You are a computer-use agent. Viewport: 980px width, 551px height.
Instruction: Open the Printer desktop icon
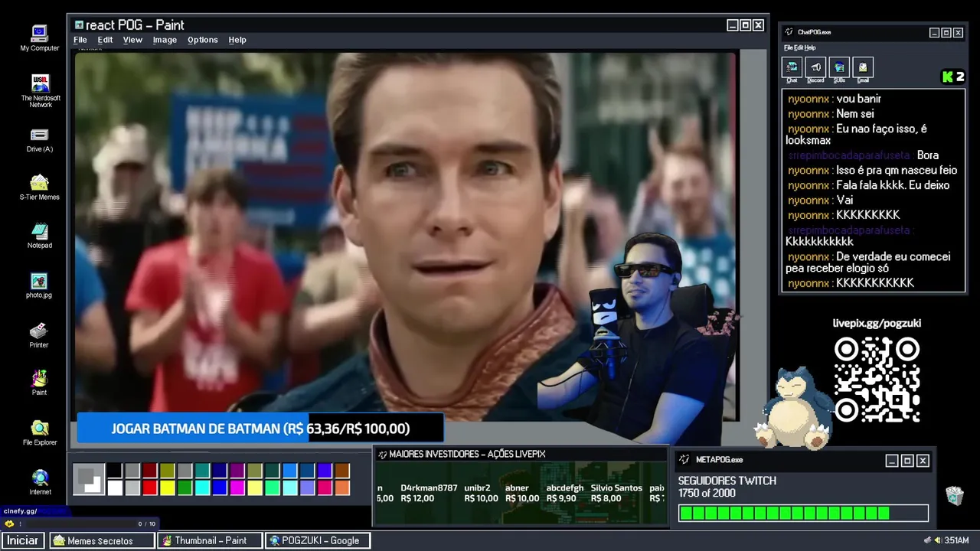pyautogui.click(x=39, y=335)
